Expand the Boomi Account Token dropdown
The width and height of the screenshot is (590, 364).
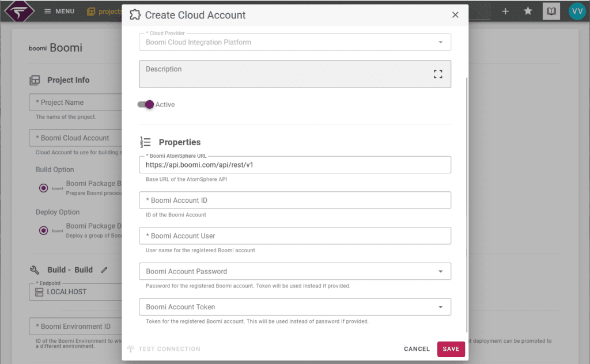(440, 307)
